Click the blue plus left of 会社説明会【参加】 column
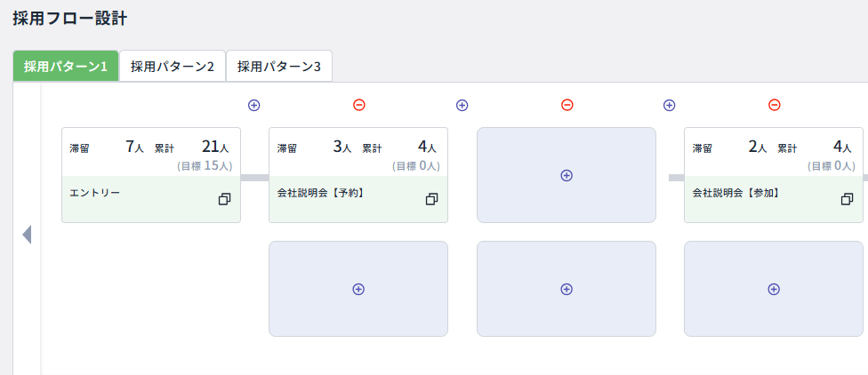 pos(670,105)
